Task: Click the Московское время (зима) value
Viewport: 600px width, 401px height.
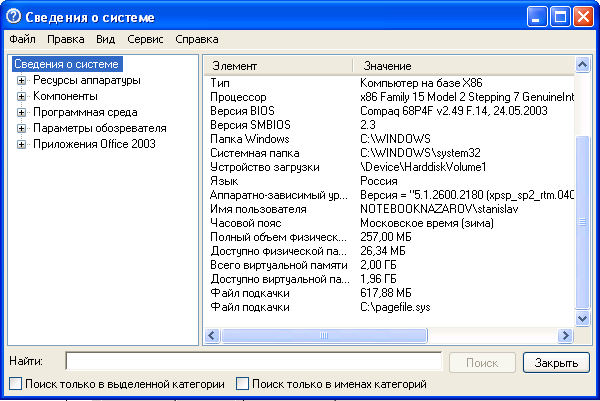Action: point(427,223)
